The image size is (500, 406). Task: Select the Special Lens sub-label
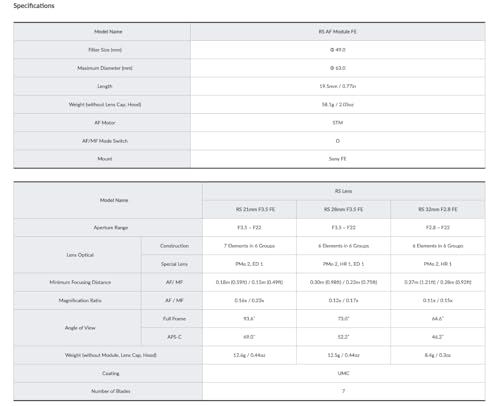pyautogui.click(x=174, y=264)
